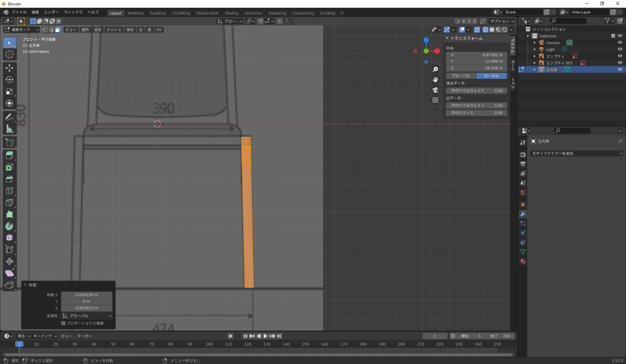The image size is (626, 364).
Task: Switch to the Modeling workspace tab
Action: click(136, 13)
